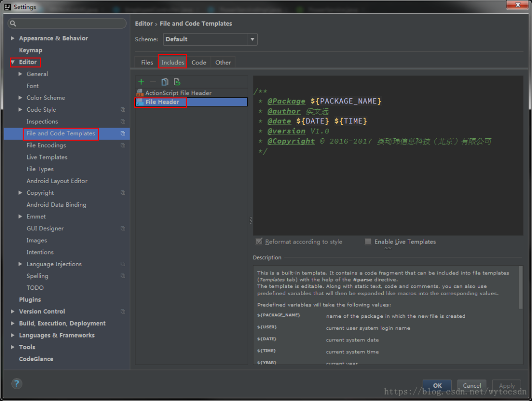Click the project-level icon beside Spelling
Image resolution: width=532 pixels, height=401 pixels.
[x=123, y=276]
